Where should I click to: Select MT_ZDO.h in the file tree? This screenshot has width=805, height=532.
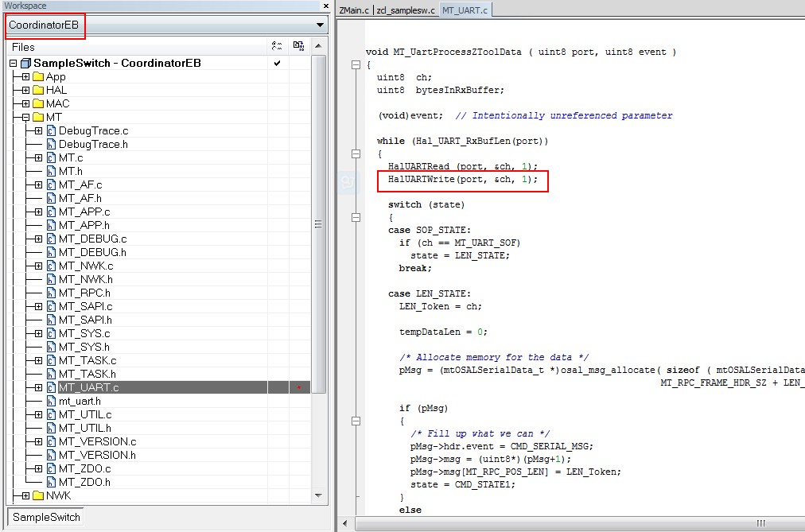(84, 482)
